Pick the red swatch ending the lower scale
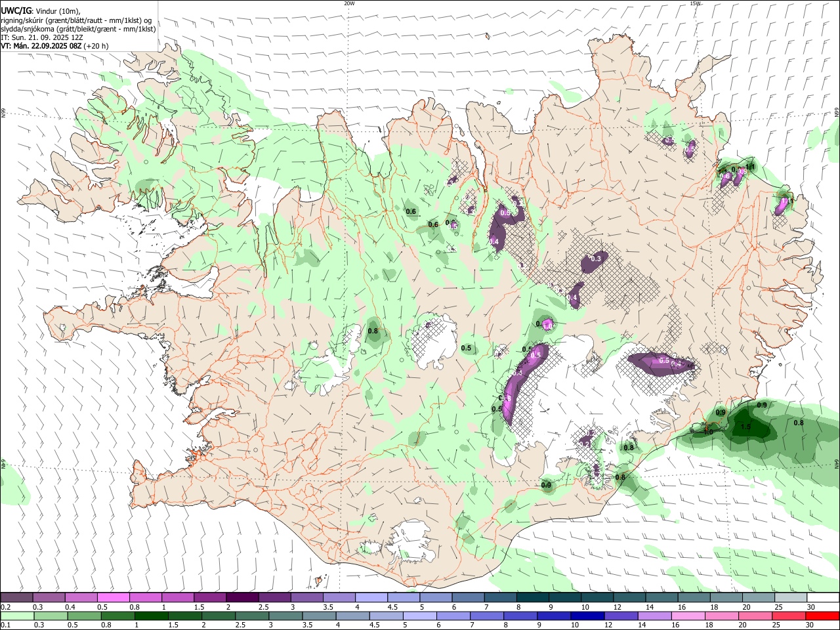Viewport: 840px width, 630px height. (822, 616)
